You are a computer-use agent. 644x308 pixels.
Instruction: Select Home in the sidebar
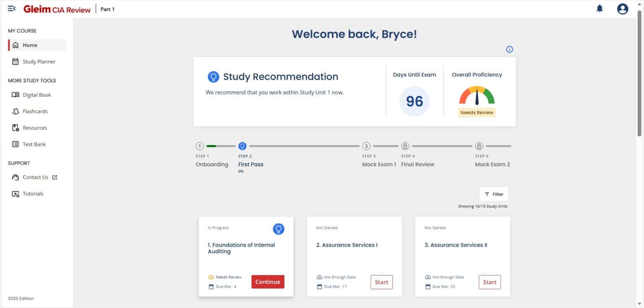37,45
